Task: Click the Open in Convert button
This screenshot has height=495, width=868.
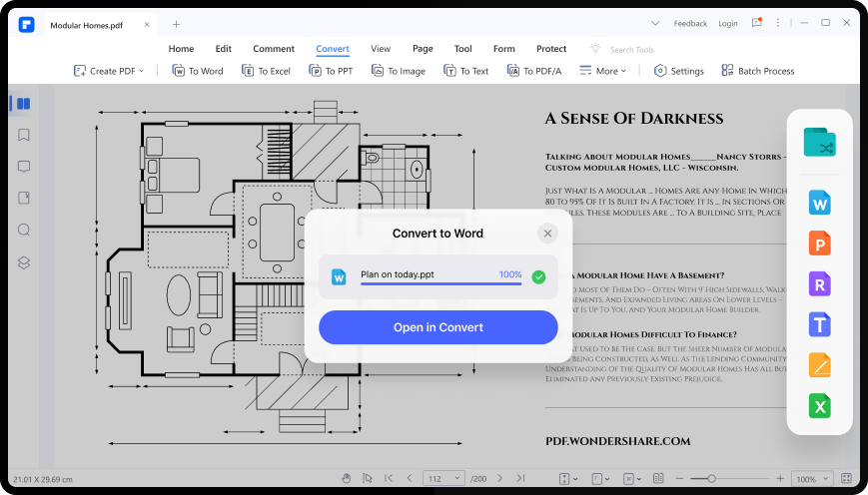Action: [437, 327]
